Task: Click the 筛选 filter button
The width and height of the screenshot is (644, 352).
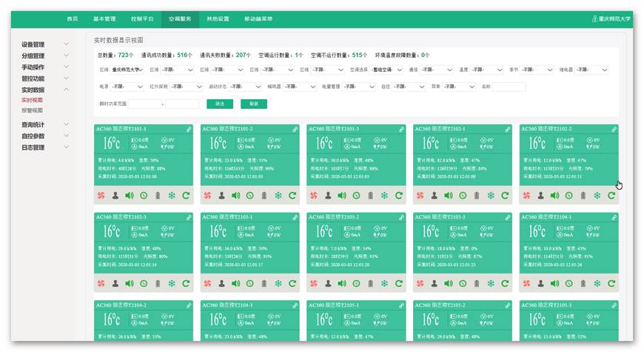Action: point(220,104)
